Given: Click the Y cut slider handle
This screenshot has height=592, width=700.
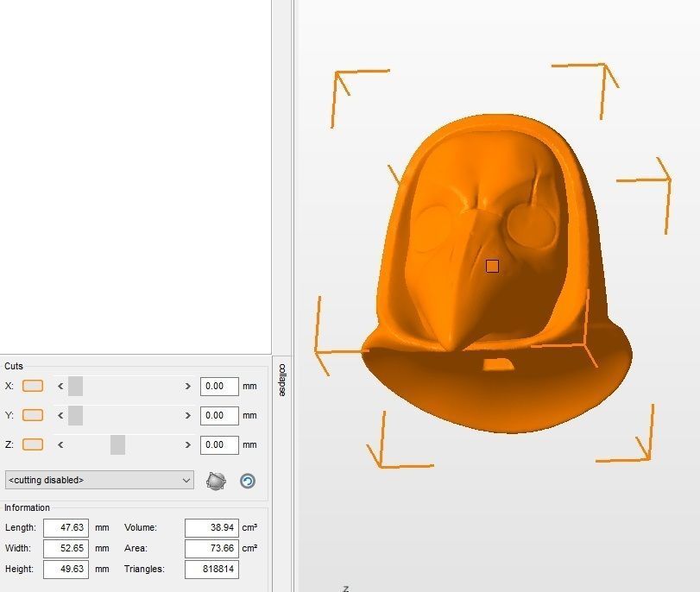Looking at the screenshot, I should 75,416.
